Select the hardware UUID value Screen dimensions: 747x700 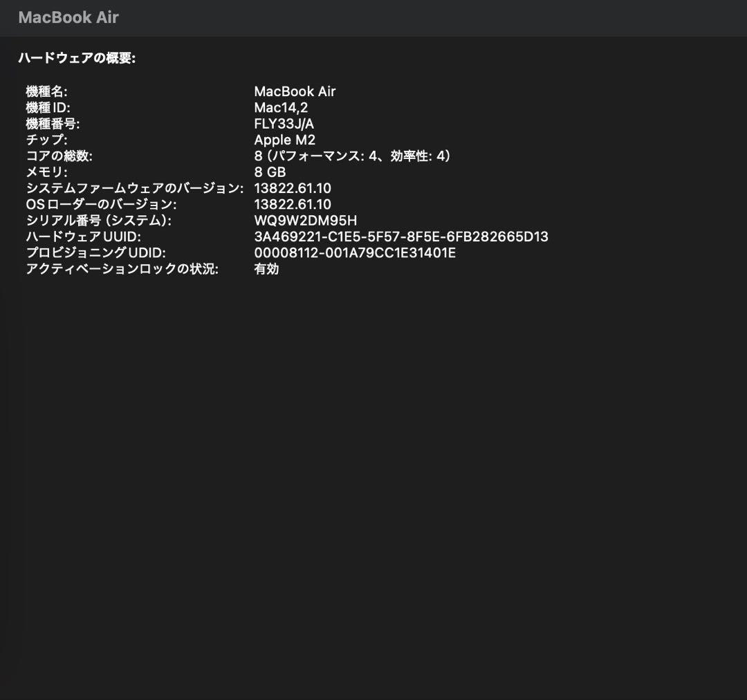(403, 236)
